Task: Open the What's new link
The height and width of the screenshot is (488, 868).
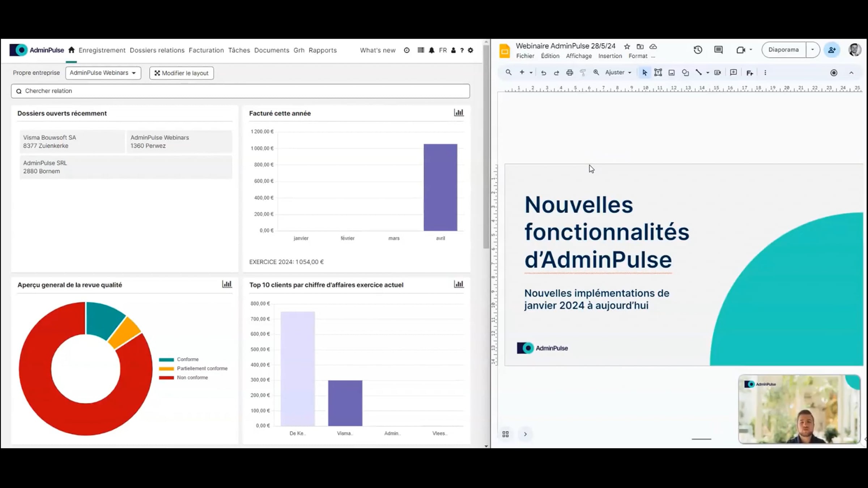Action: [378, 50]
